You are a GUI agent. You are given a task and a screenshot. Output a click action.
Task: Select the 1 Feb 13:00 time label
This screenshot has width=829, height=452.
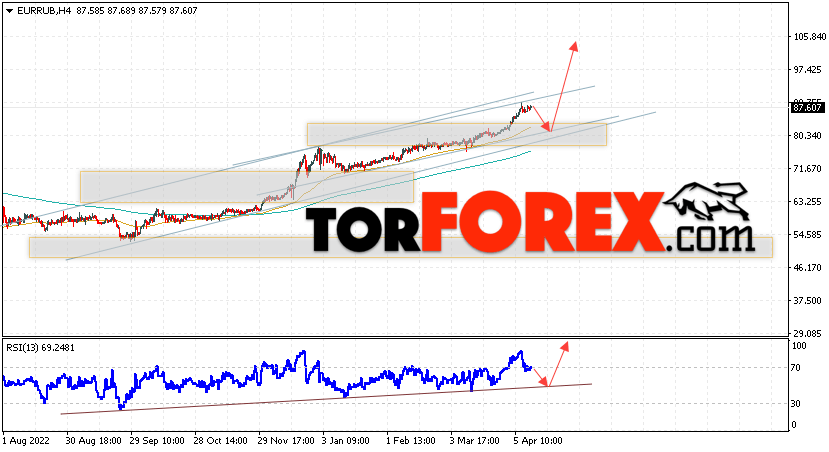[411, 441]
